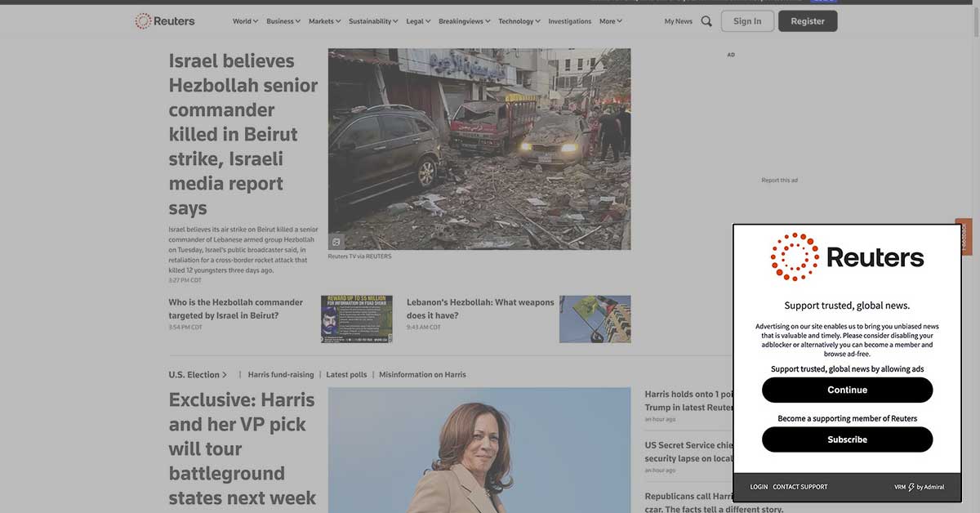Open 'Lebanon's Hezbollah: What weapons' article
Viewport: 980px width, 513px height.
pos(480,309)
